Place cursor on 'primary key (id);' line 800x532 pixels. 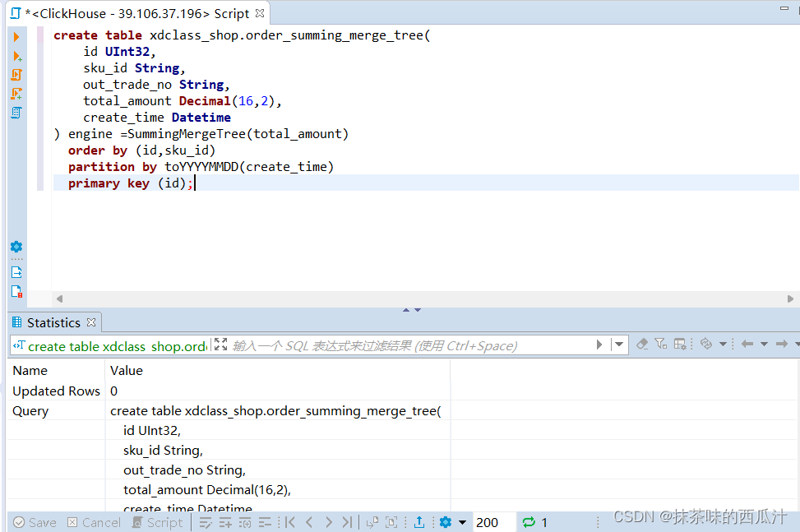pos(131,183)
